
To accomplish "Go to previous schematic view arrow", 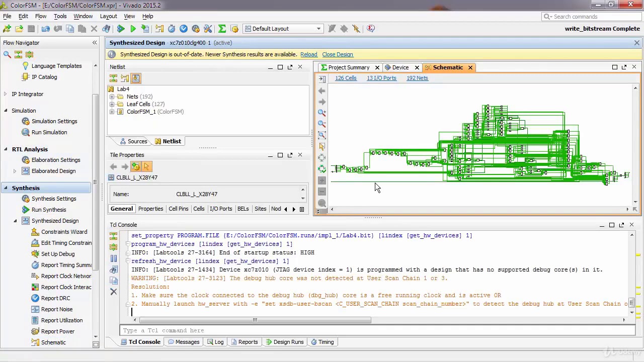I will tap(322, 90).
